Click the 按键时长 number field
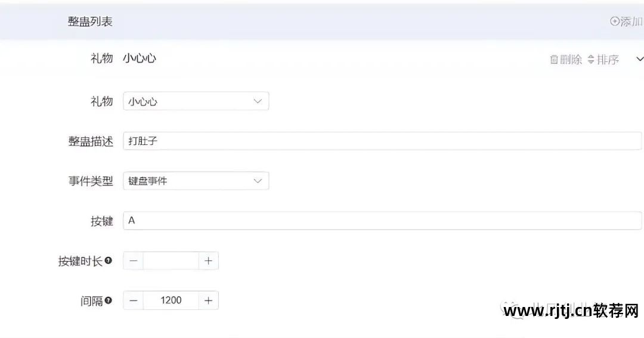The image size is (644, 338). click(x=171, y=261)
